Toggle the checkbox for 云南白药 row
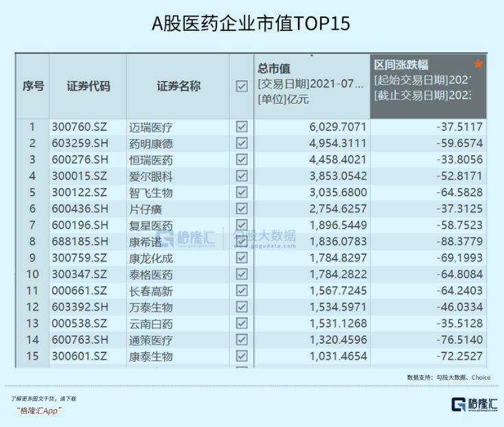The width and height of the screenshot is (504, 427). [x=242, y=323]
